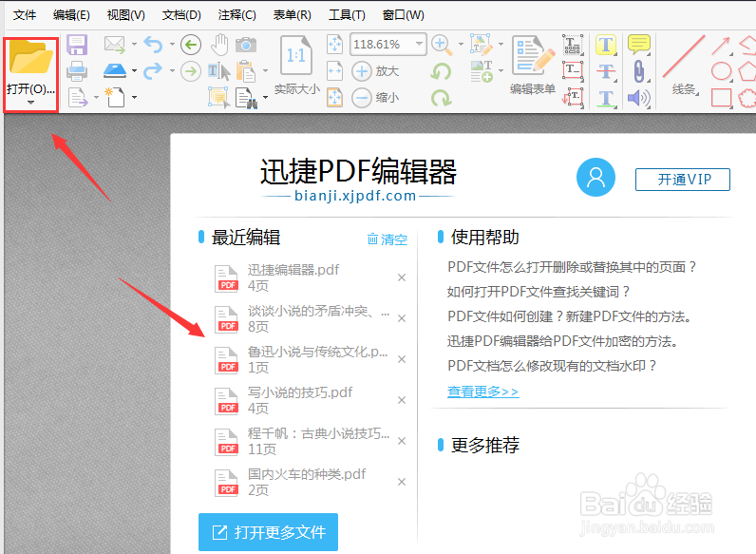Click the add image and text icon
The image size is (756, 554).
pyautogui.click(x=482, y=71)
